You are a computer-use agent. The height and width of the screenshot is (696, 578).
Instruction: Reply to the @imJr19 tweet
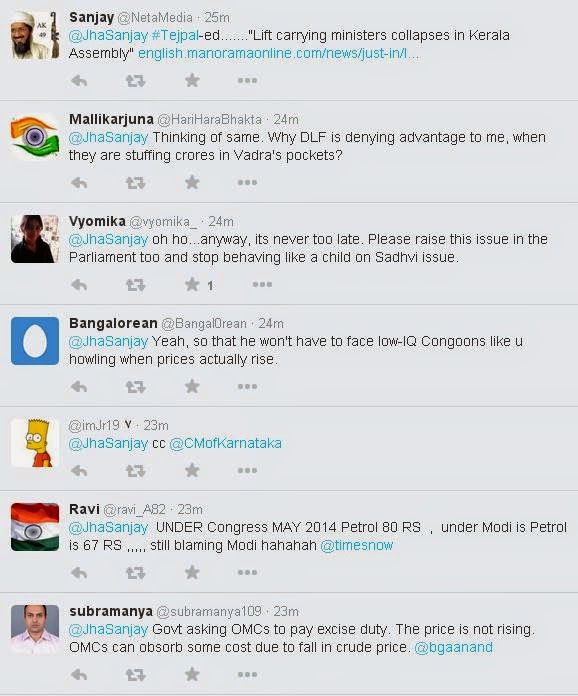79,471
